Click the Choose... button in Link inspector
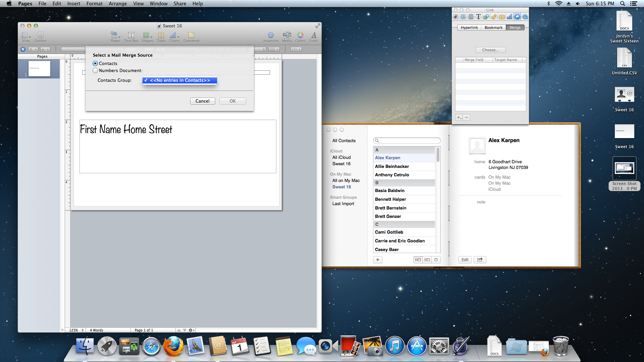Image resolution: width=644 pixels, height=362 pixels. pyautogui.click(x=490, y=50)
